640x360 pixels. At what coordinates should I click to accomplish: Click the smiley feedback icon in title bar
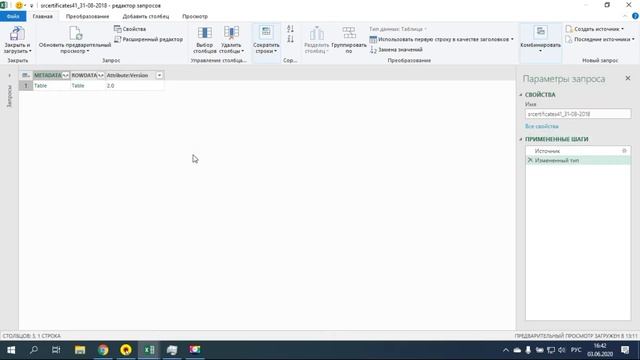coord(19,5)
